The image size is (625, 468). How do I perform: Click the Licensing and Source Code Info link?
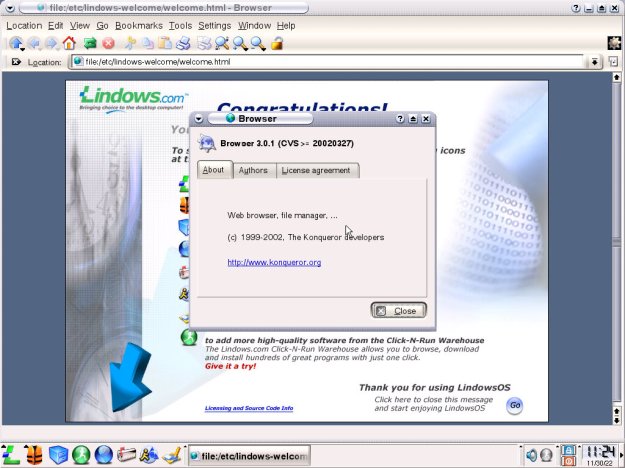(249, 408)
